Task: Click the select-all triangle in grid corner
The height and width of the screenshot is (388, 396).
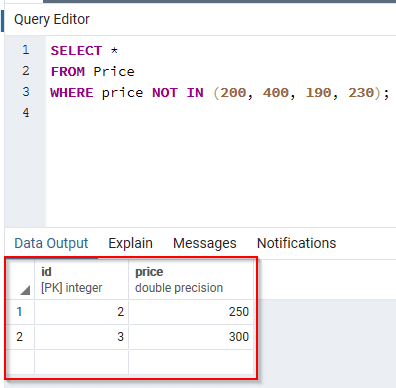Action: point(25,290)
